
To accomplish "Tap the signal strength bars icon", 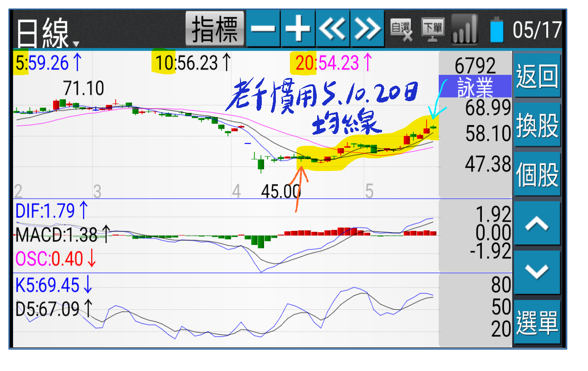I will (x=465, y=30).
